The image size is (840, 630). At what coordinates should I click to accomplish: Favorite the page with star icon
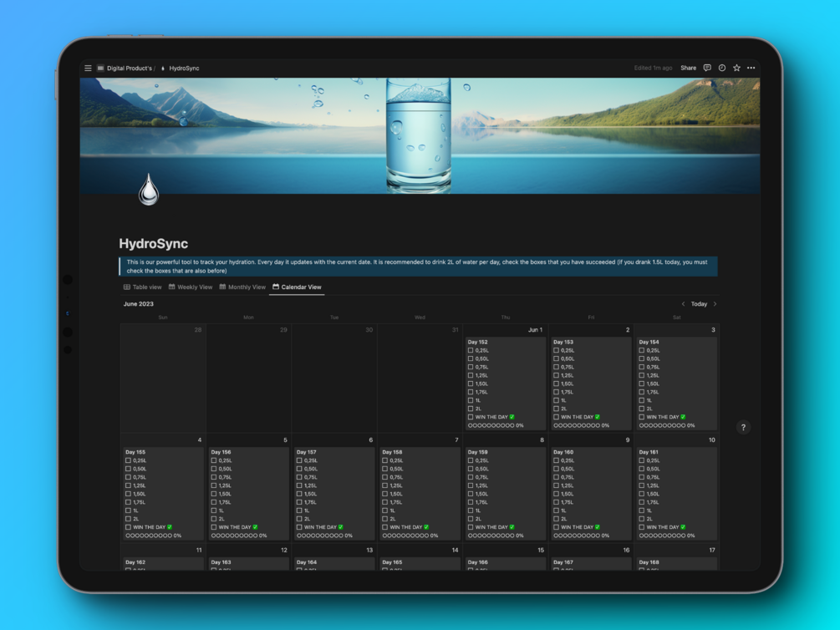pyautogui.click(x=736, y=68)
